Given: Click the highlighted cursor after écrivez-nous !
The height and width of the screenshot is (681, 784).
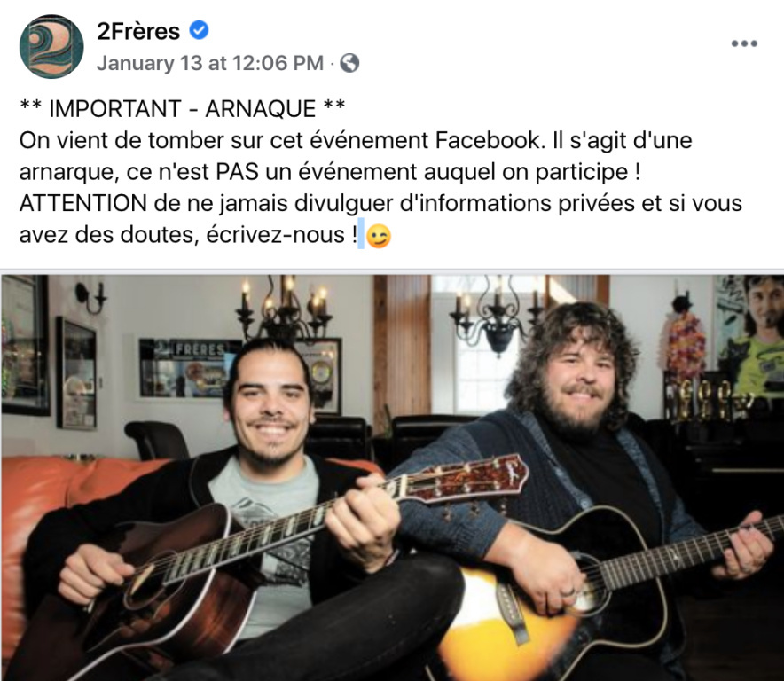Looking at the screenshot, I should [x=361, y=234].
